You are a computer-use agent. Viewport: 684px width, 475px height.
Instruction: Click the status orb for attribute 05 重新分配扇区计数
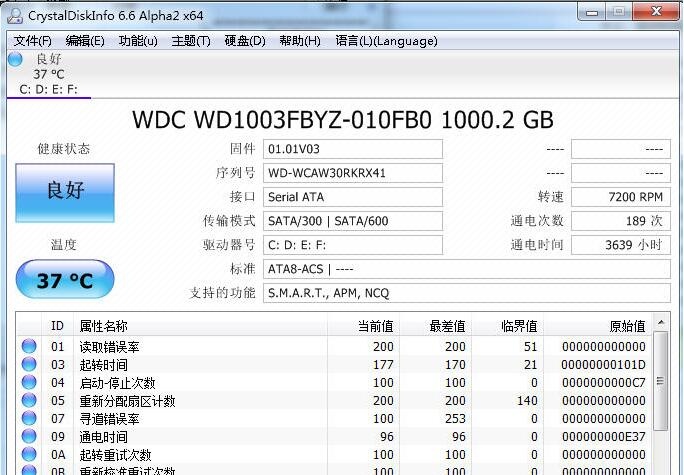coord(29,400)
